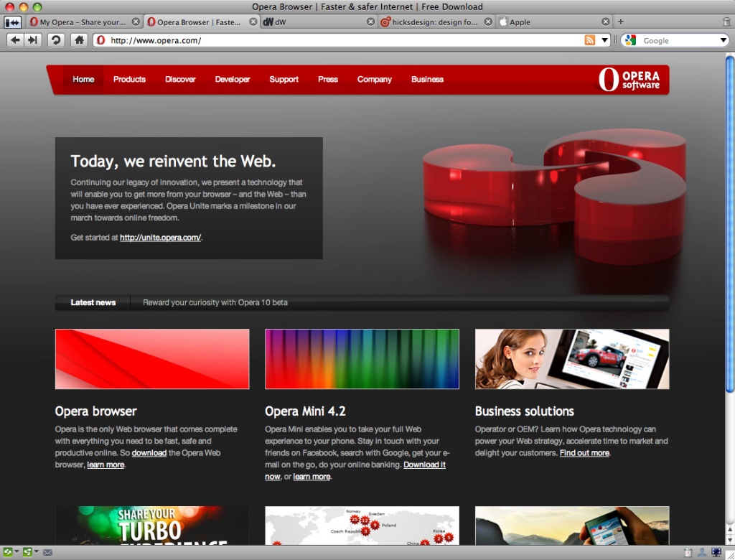Click learn more under Opera browser
This screenshot has height=560, width=735.
[106, 465]
